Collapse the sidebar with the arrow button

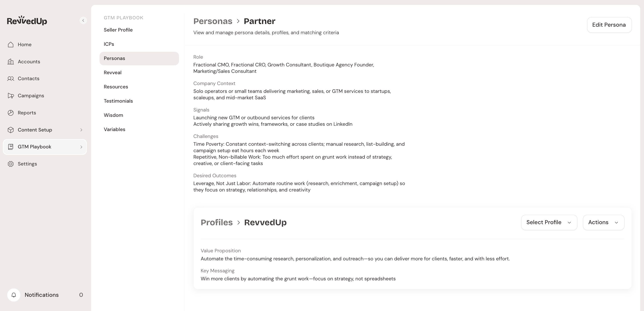point(83,20)
